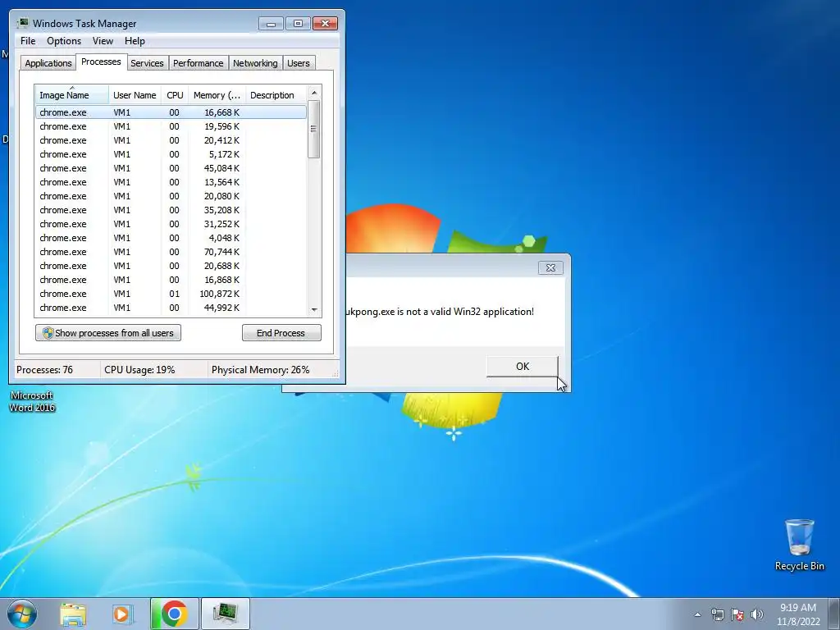Switch to the Processes tab
840x630 pixels.
(101, 62)
